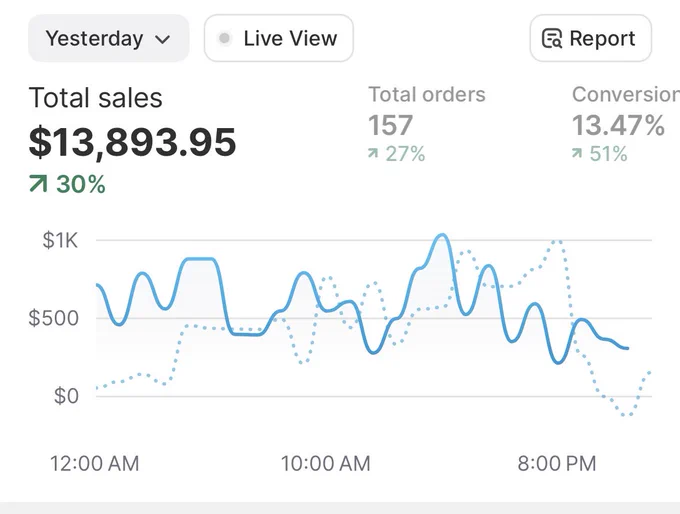
Task: Click the arrow icon beside 27%
Action: [373, 153]
